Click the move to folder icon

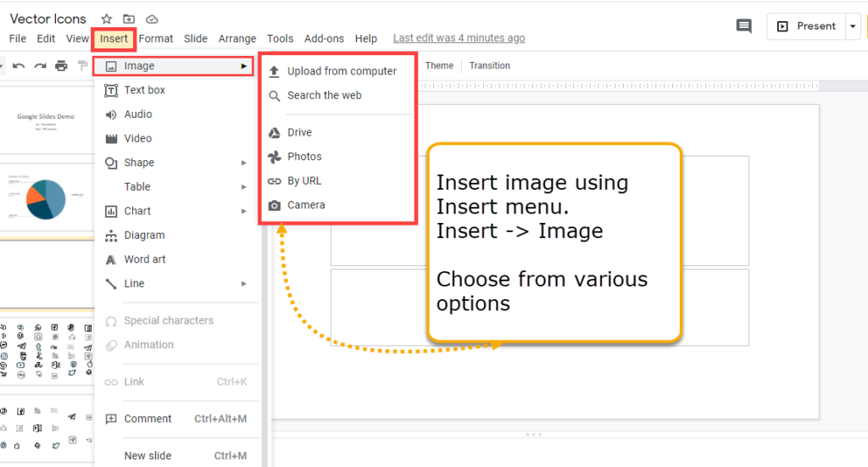point(129,19)
